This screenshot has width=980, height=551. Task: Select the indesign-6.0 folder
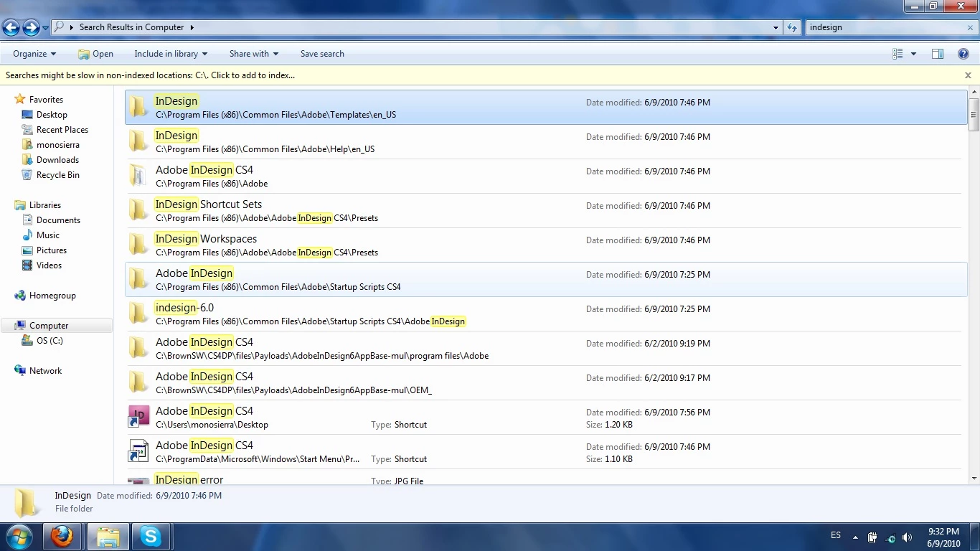tap(546, 314)
